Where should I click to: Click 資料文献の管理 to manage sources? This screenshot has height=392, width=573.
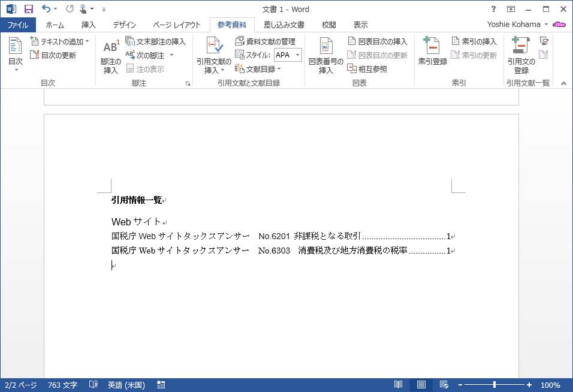[x=266, y=41]
